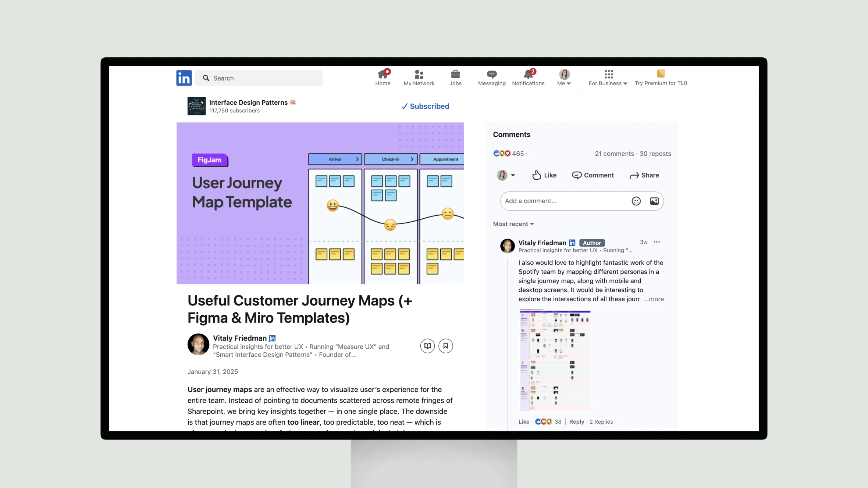The image size is (868, 488).
Task: Click the LinkedIn Home icon in navbar
Action: point(382,77)
